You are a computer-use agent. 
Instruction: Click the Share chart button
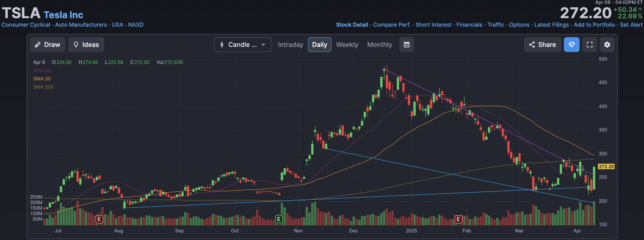click(542, 45)
